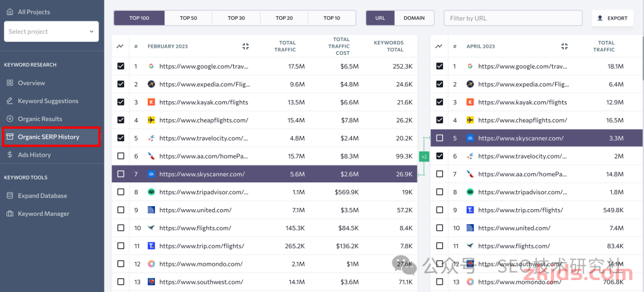Image resolution: width=644 pixels, height=292 pixels.
Task: Switch to TOP 50 tab
Action: [188, 18]
